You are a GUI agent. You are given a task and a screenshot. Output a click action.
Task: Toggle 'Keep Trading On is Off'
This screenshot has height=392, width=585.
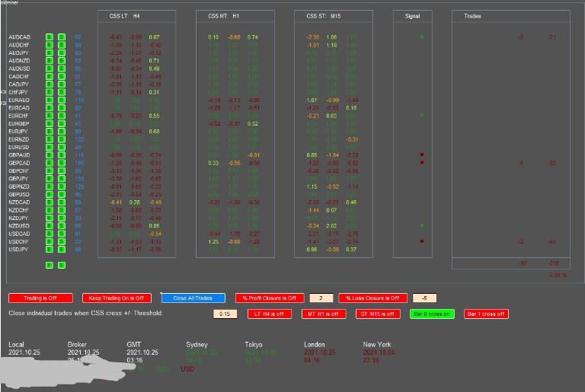point(117,298)
